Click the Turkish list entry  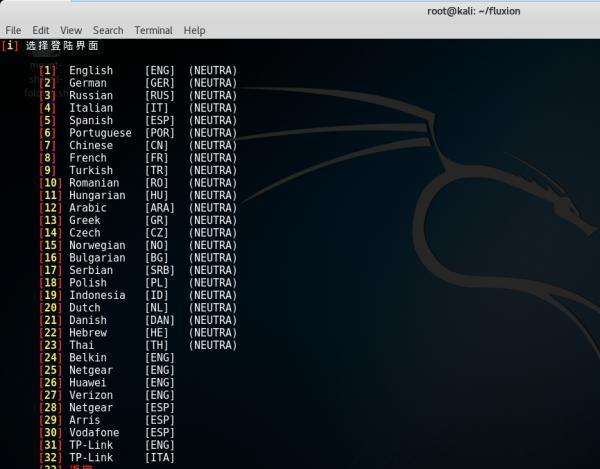[x=91, y=170]
